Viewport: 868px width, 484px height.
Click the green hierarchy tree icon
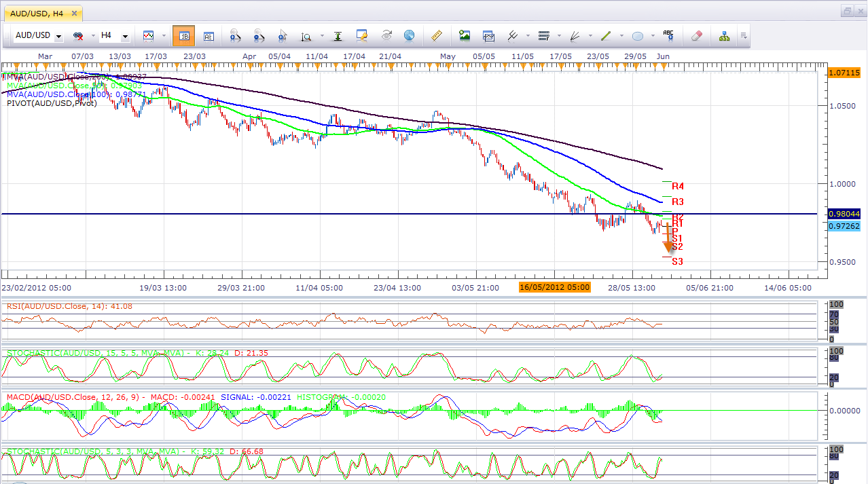724,35
